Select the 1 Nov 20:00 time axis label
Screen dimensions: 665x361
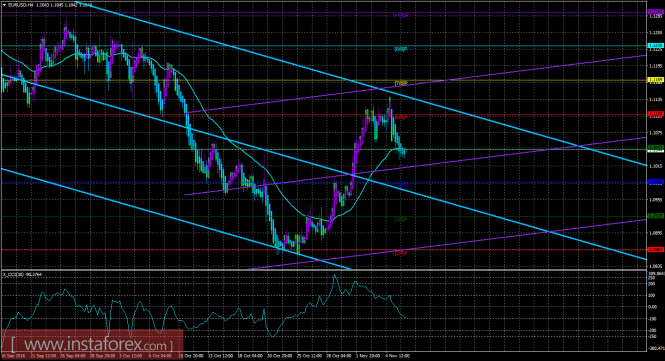pyautogui.click(x=368, y=356)
